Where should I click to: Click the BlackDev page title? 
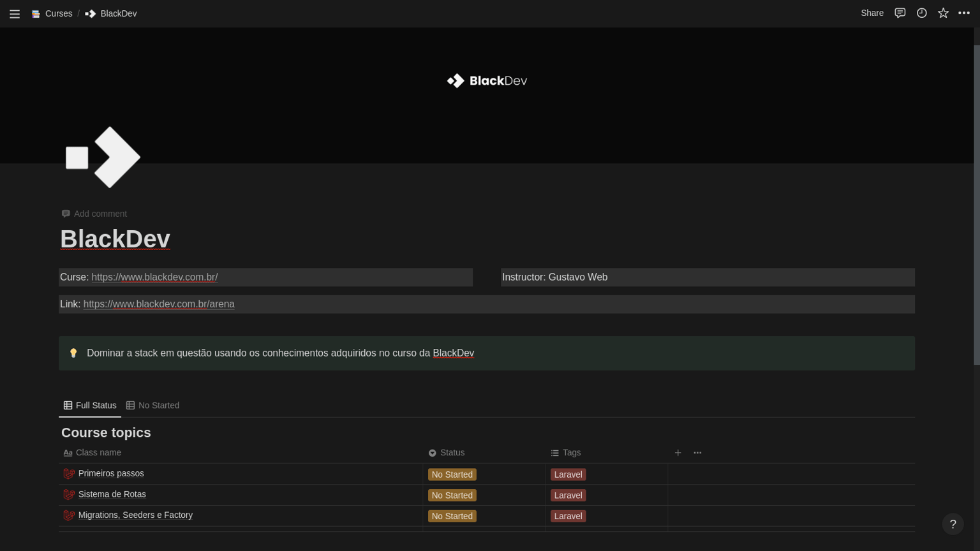pos(115,239)
